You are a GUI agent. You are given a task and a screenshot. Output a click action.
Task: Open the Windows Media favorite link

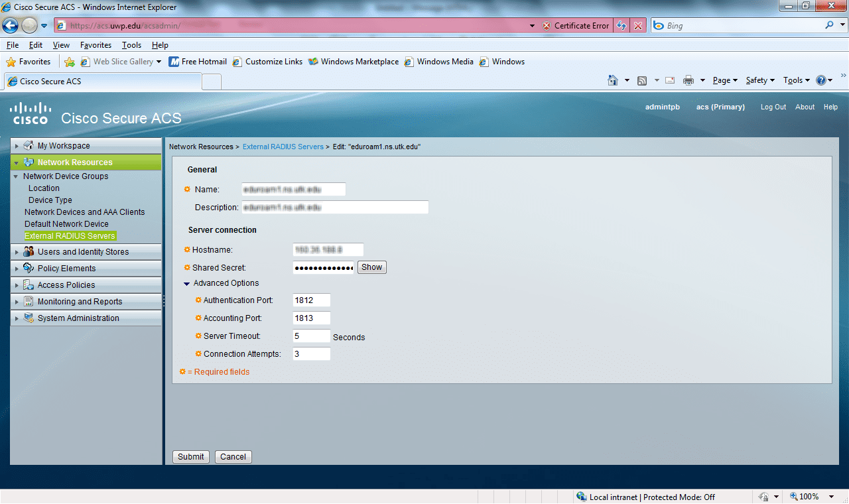[439, 62]
